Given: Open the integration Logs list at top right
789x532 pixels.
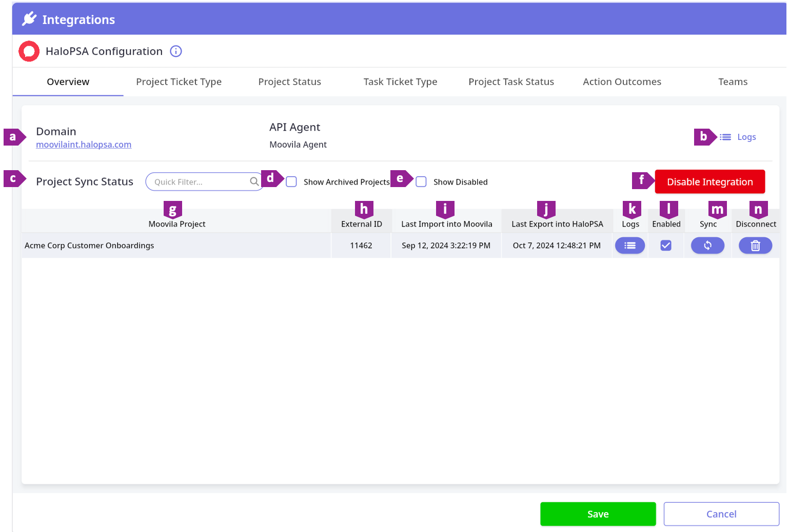Looking at the screenshot, I should coord(738,137).
